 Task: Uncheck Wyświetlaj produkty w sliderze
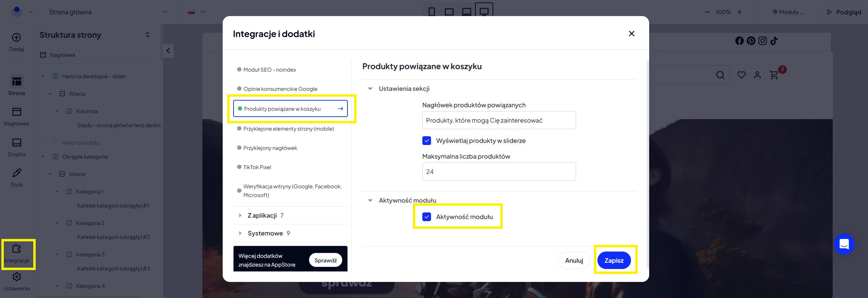[x=426, y=141]
